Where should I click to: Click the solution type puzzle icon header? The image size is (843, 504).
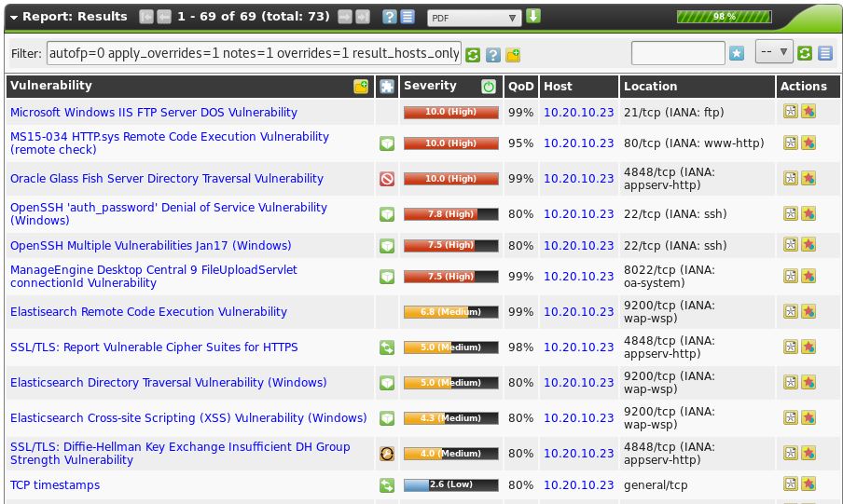[387, 87]
